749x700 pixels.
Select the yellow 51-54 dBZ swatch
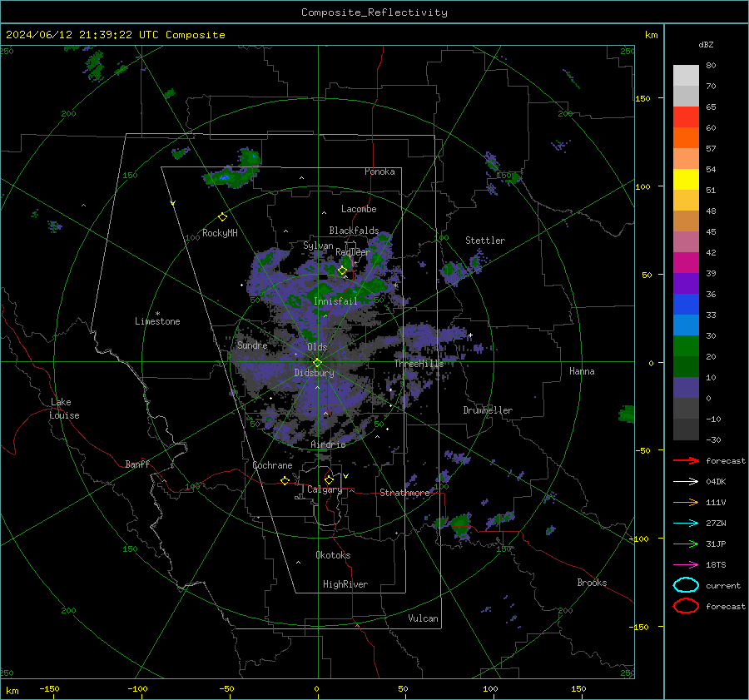coord(686,180)
